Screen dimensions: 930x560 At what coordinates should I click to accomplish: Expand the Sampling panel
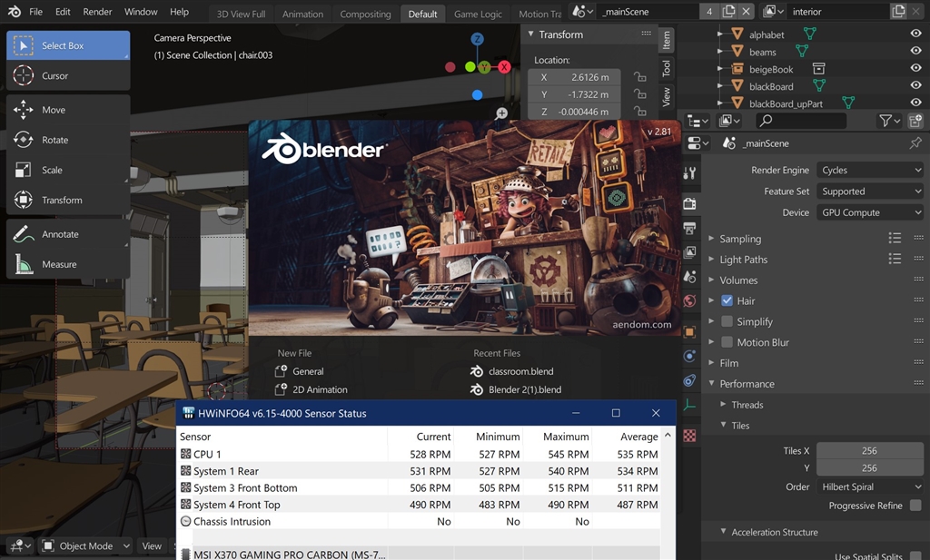[x=740, y=239]
